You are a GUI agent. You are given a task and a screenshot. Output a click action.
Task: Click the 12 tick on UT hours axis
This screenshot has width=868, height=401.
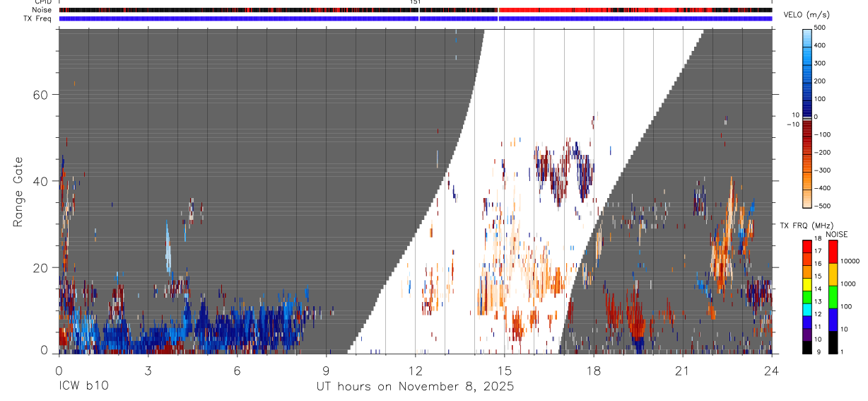pyautogui.click(x=416, y=370)
